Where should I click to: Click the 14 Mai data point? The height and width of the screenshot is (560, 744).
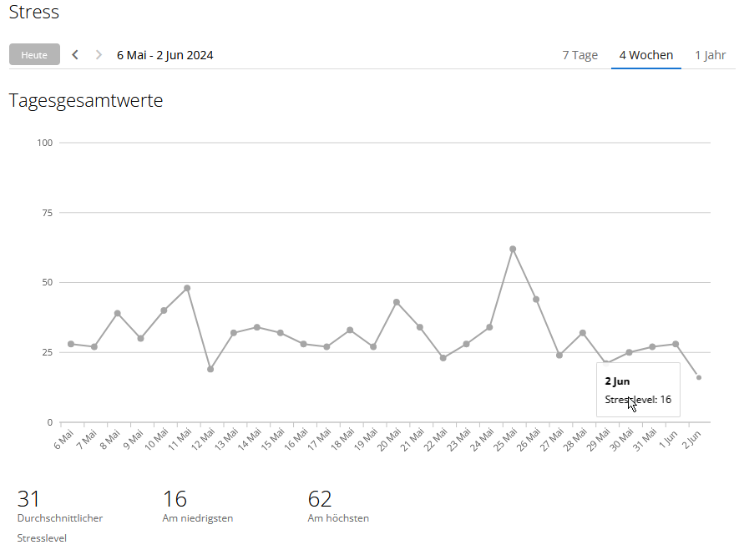[256, 327]
